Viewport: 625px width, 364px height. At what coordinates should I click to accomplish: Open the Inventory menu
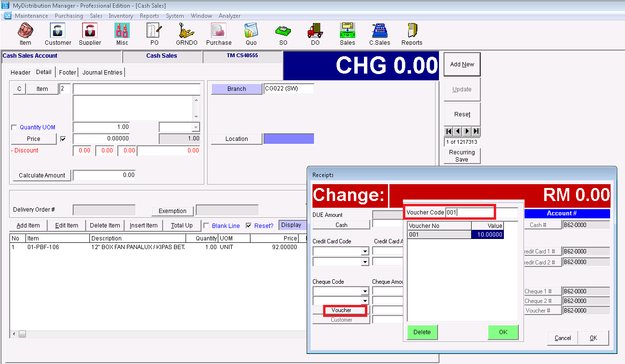click(121, 16)
